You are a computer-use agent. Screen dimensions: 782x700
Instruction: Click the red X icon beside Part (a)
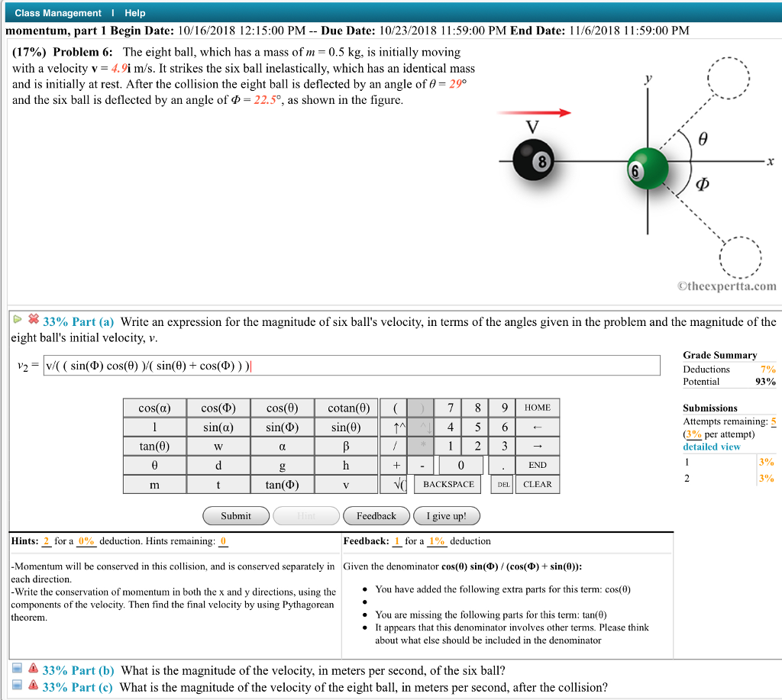tap(34, 321)
